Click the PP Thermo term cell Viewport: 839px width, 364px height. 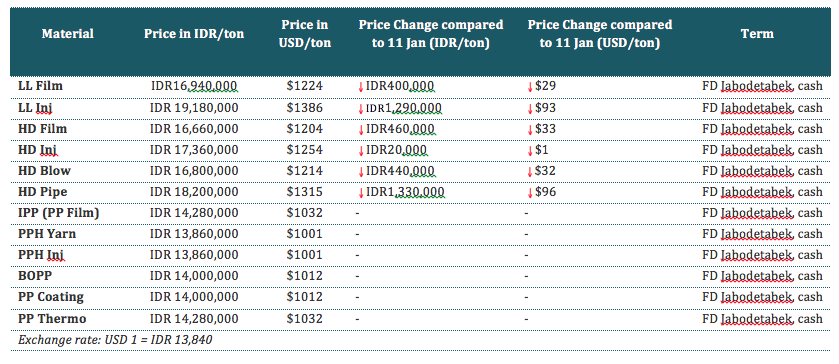pyautogui.click(x=762, y=318)
